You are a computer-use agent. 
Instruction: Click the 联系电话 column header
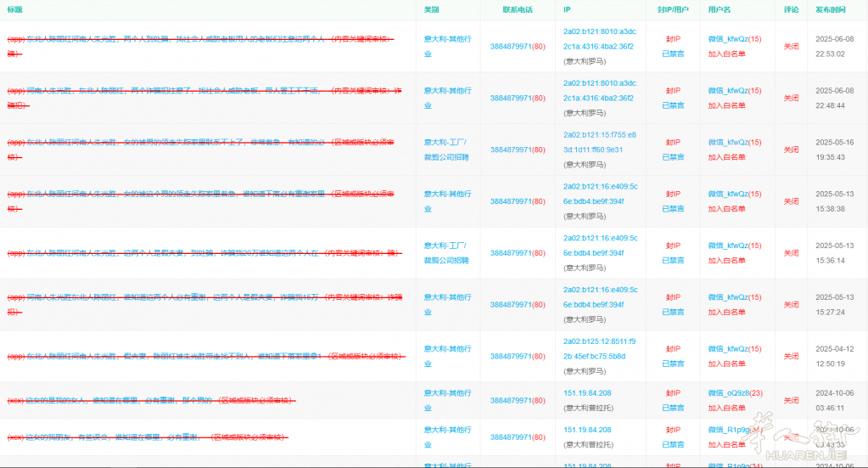pyautogui.click(x=517, y=9)
